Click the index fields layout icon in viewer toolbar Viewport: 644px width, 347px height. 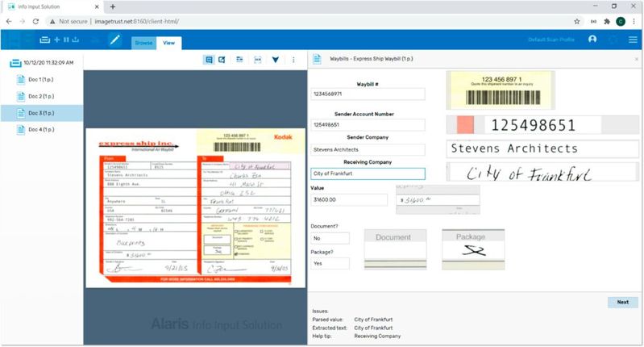coord(239,60)
